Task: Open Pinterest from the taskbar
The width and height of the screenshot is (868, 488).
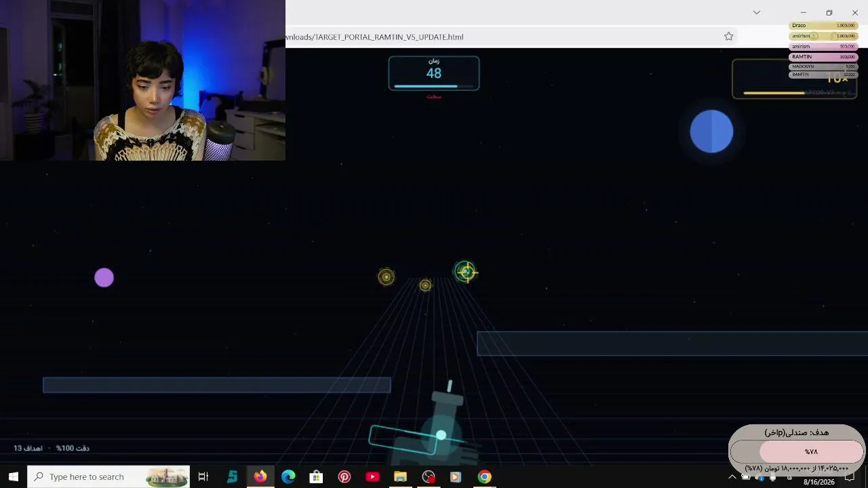Action: 344,476
